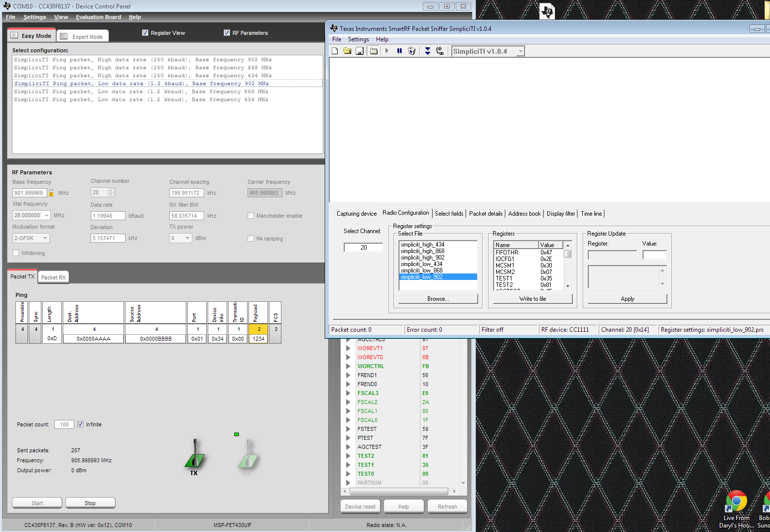Click the MCSM1 register row in Registers list

point(528,266)
